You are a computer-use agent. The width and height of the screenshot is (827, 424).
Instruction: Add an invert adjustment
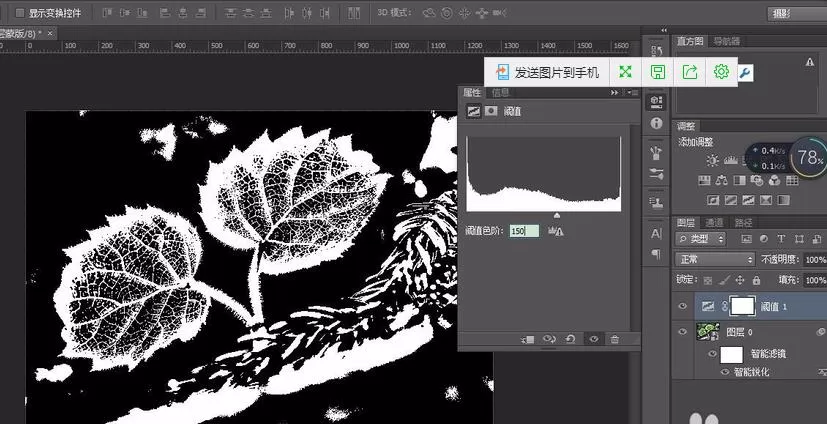point(713,200)
